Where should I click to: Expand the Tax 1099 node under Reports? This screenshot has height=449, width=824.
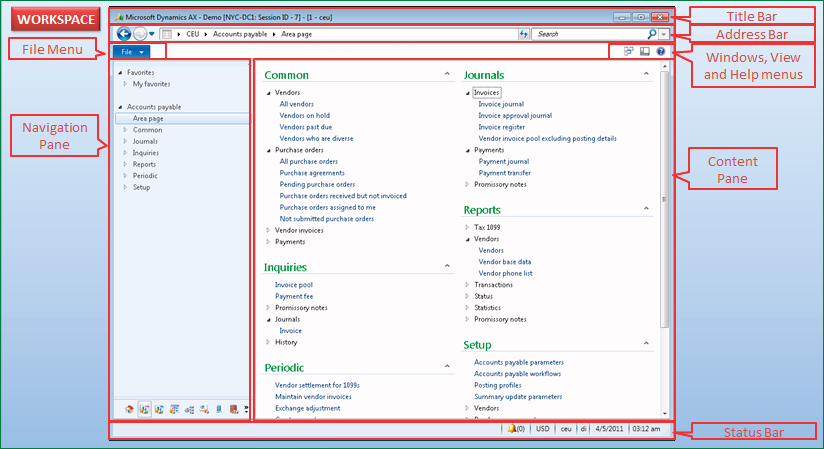coord(467,228)
